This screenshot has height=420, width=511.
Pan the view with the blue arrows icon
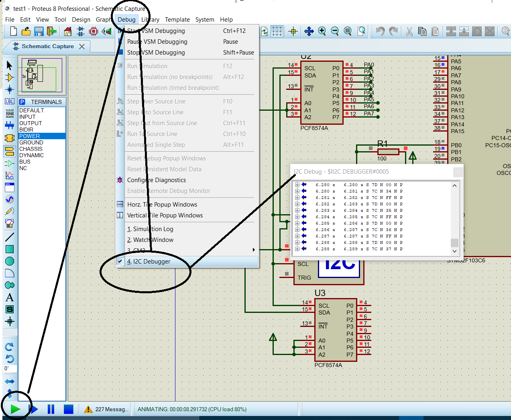tap(309, 31)
